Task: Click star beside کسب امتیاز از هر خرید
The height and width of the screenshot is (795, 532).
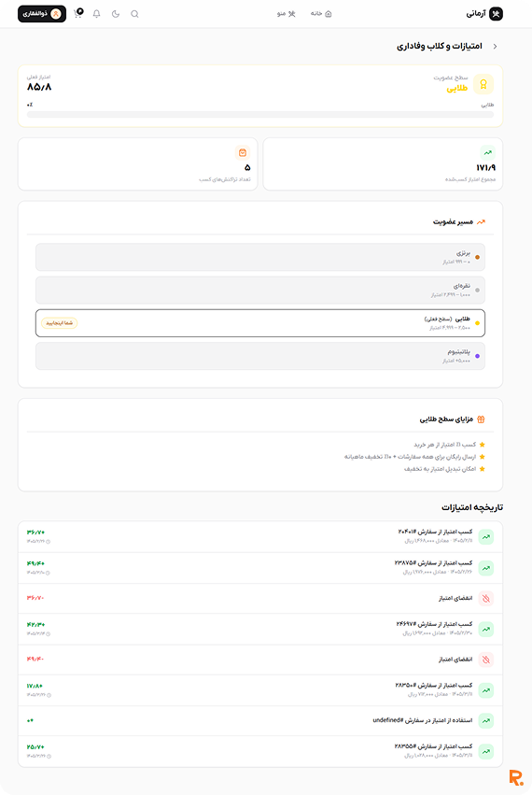Action: 483,445
